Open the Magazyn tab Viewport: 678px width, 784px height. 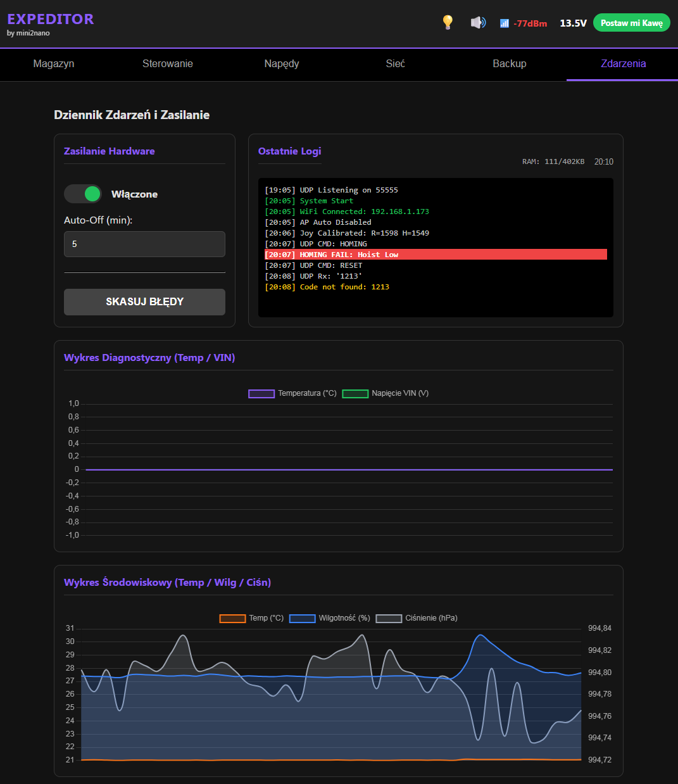54,64
